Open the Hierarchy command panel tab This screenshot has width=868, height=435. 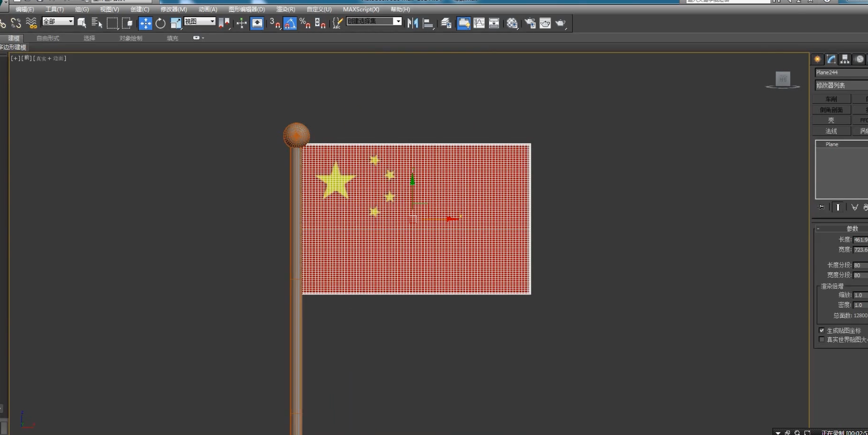coord(845,59)
